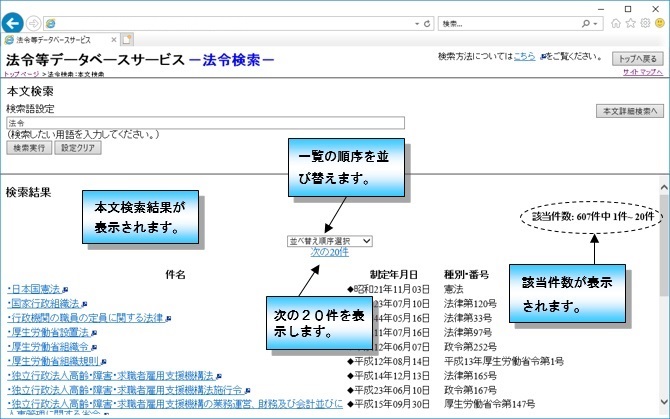Image resolution: width=670 pixels, height=419 pixels.
Task: Expand the search provider dropdown arrow
Action: point(596,22)
